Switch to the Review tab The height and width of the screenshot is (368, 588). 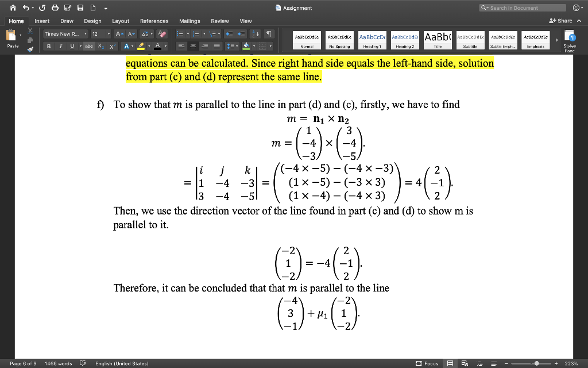[220, 21]
